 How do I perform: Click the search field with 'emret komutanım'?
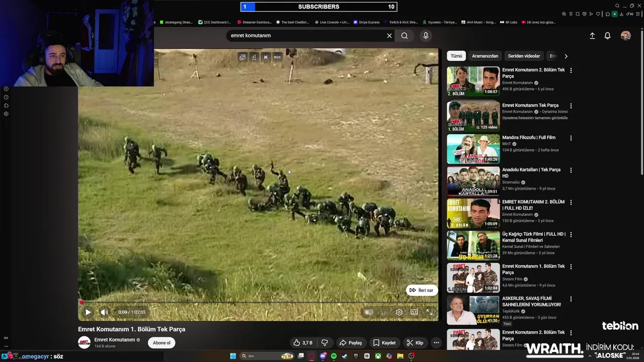click(x=307, y=36)
